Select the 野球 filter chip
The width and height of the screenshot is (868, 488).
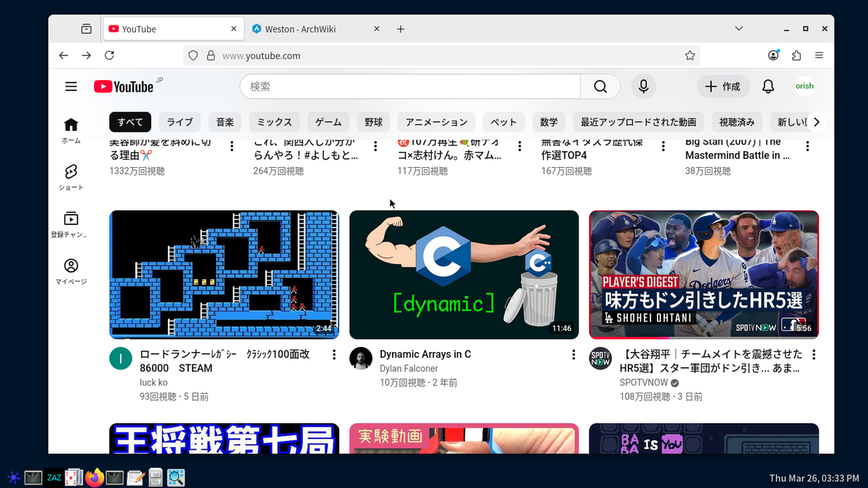click(374, 122)
